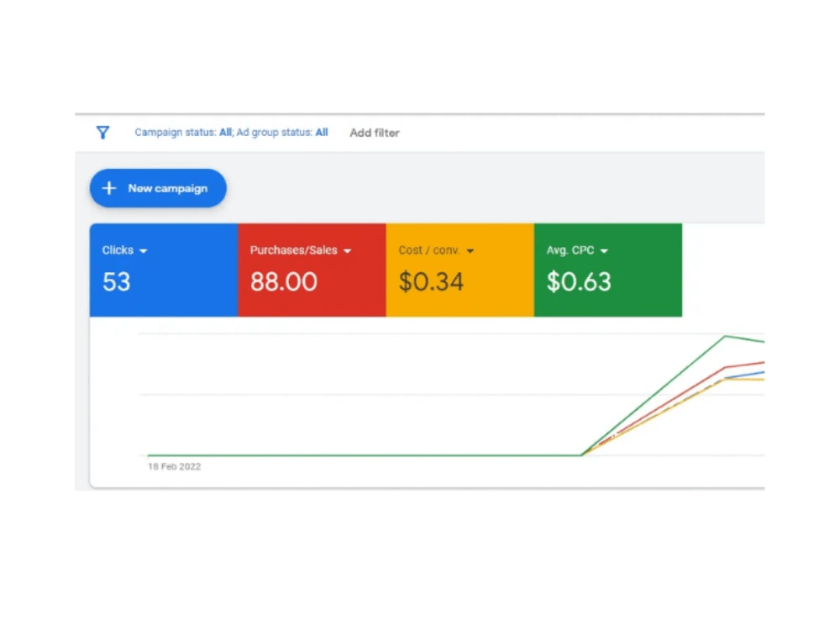
Task: Select the yellow scorecard value $0.34
Action: pos(431,281)
